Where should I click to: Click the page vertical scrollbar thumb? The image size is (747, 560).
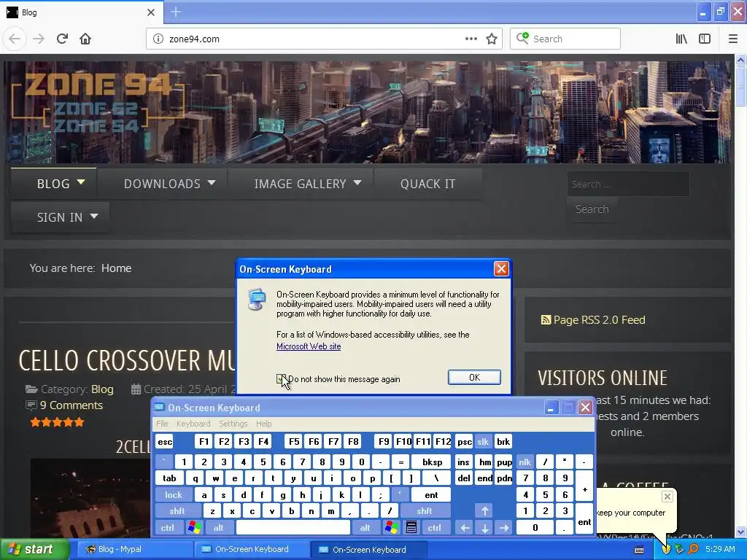pyautogui.click(x=740, y=86)
